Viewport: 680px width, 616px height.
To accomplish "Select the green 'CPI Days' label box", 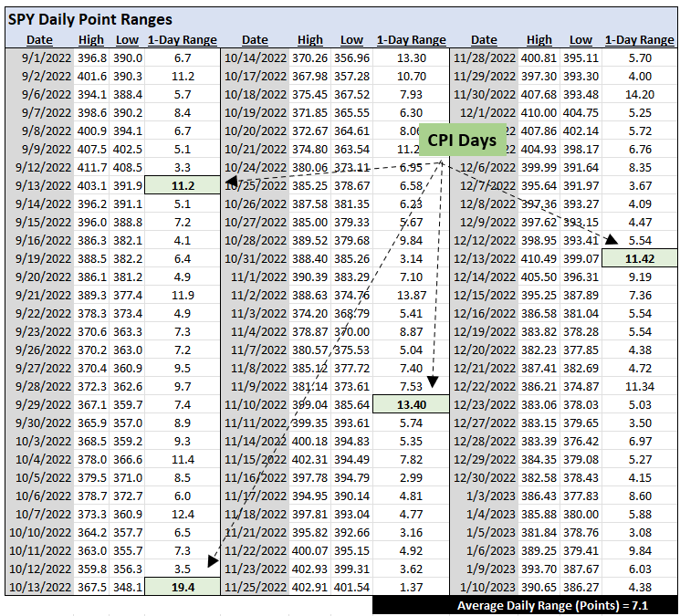I will (462, 140).
